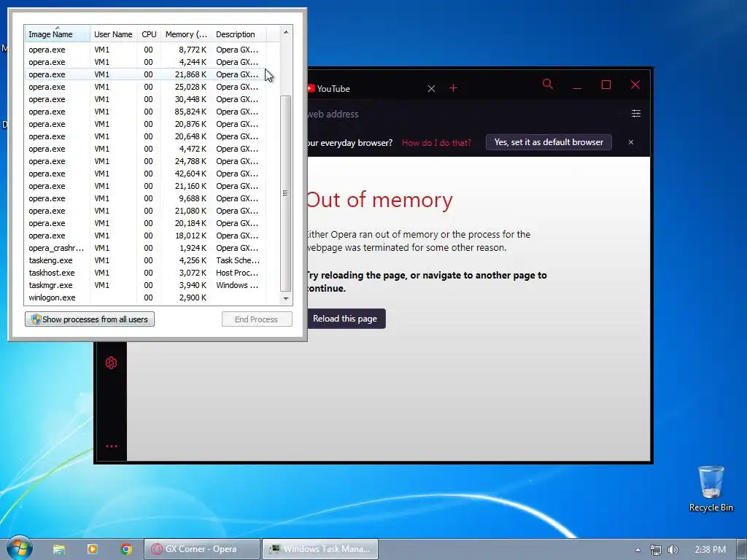Click the process list scroll up arrow
Viewport: 747px width, 560px height.
286,32
